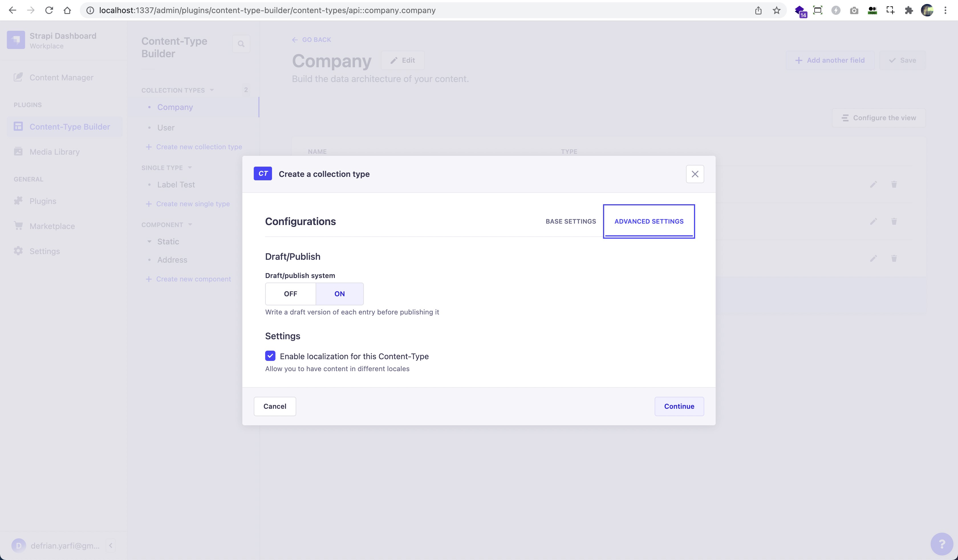Click the Plugins sidebar icon
Image resolution: width=958 pixels, height=560 pixels.
18,201
